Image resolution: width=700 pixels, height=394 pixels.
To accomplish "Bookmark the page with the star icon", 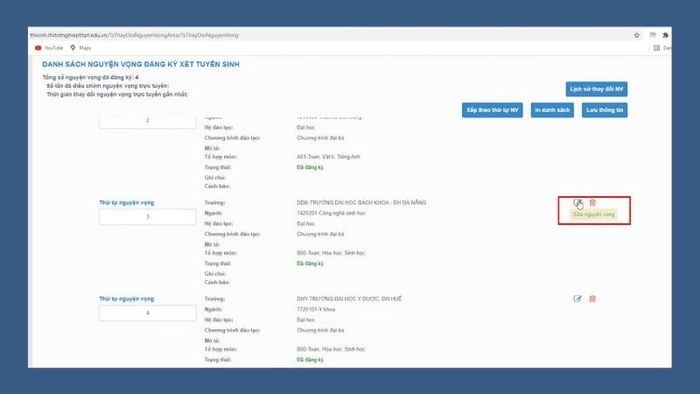I will [637, 35].
